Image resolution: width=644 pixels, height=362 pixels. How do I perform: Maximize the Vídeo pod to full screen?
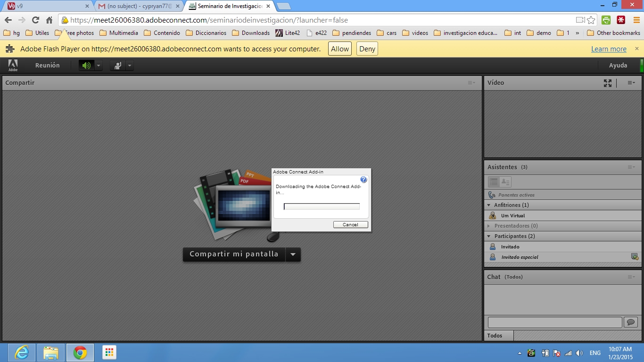(608, 83)
